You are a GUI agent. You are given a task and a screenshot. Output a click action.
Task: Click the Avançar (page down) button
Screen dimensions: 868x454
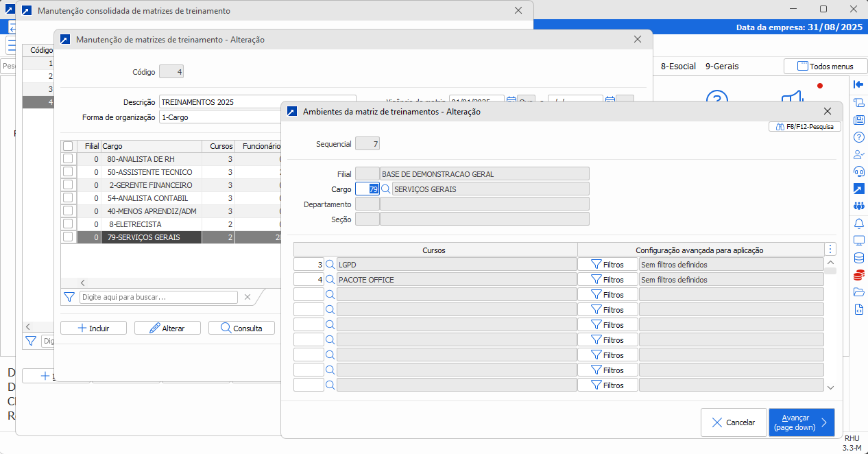click(x=801, y=422)
